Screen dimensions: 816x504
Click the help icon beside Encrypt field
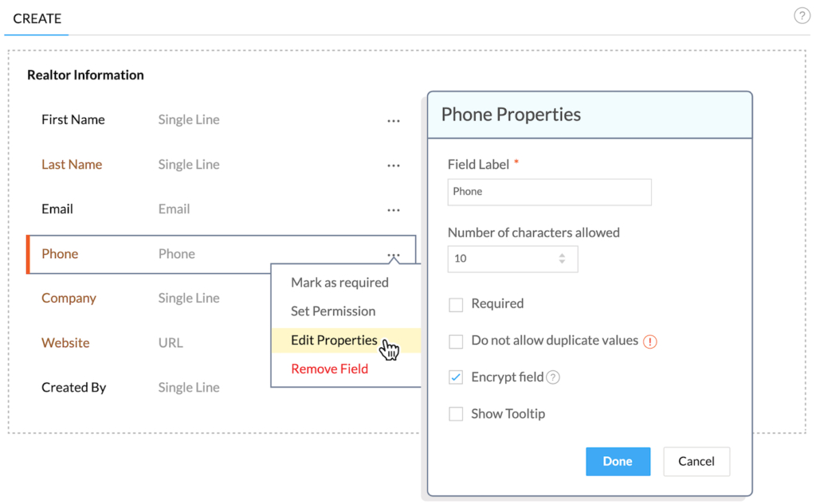[x=553, y=377]
